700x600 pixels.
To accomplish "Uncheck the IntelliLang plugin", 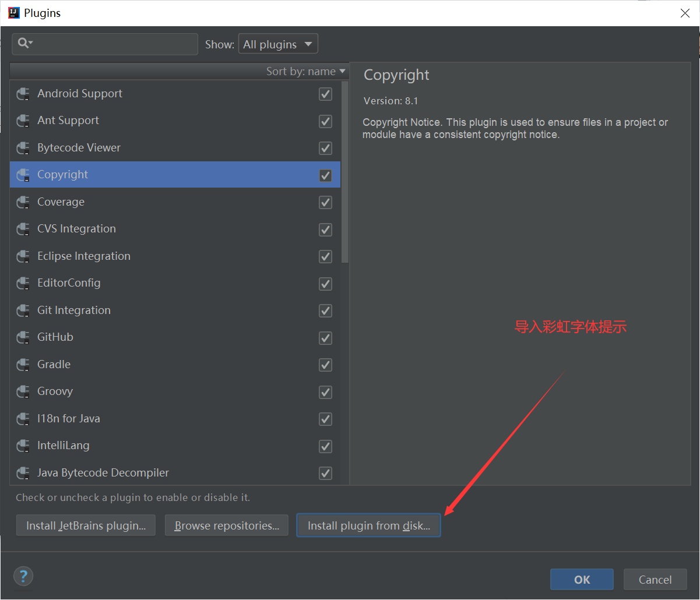I will pyautogui.click(x=325, y=446).
